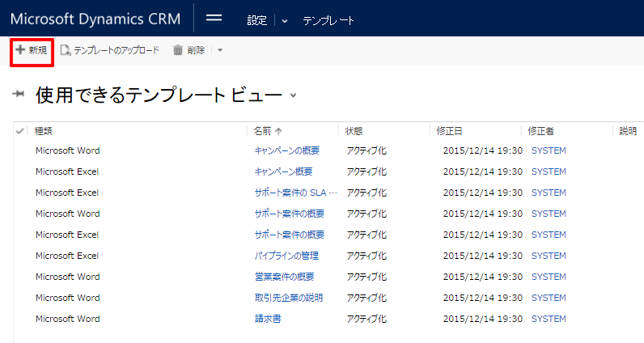
Task: Sort by the 説明 column header
Action: coord(628,131)
